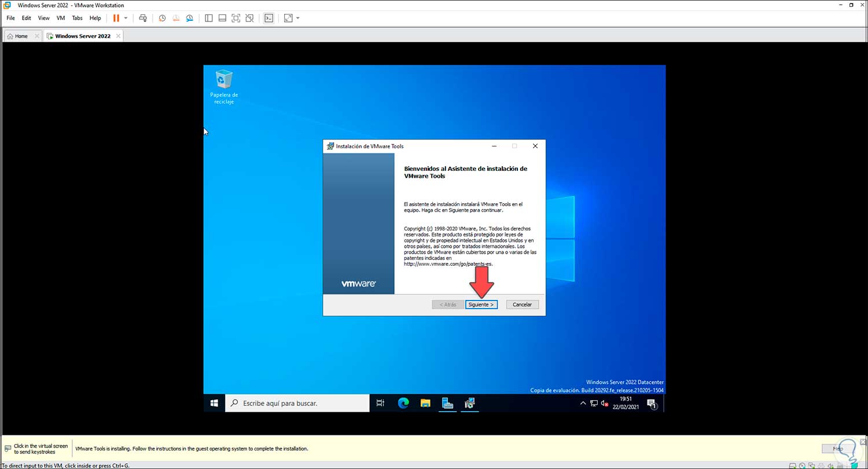Click the Cancelar button in the installer
Screen dimensions: 868x469
pyautogui.click(x=523, y=305)
